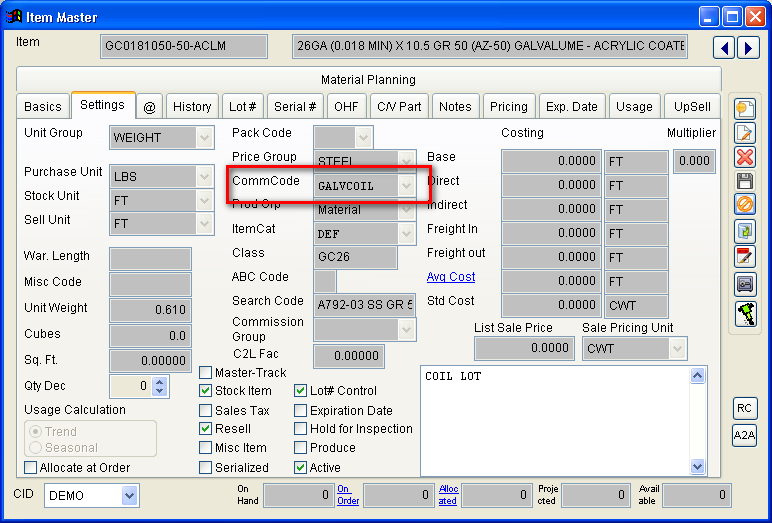Go to previous item with left arrow
The height and width of the screenshot is (523, 772).
pyautogui.click(x=724, y=47)
